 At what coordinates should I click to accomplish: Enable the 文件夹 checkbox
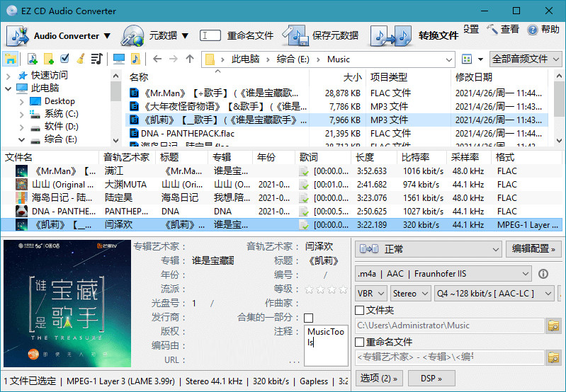pos(360,310)
